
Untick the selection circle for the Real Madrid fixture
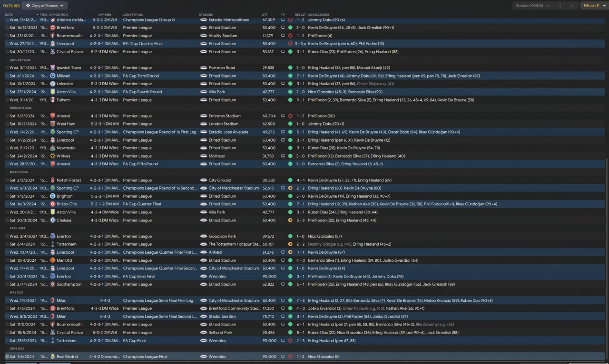(7, 356)
